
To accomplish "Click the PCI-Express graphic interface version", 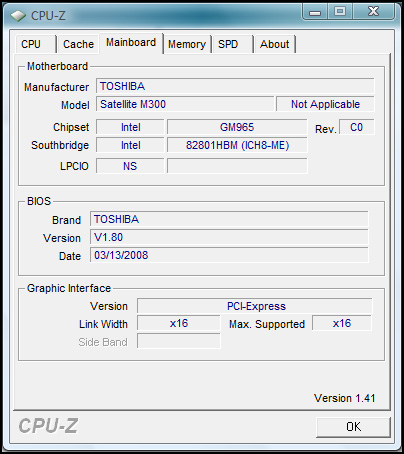I will click(255, 306).
